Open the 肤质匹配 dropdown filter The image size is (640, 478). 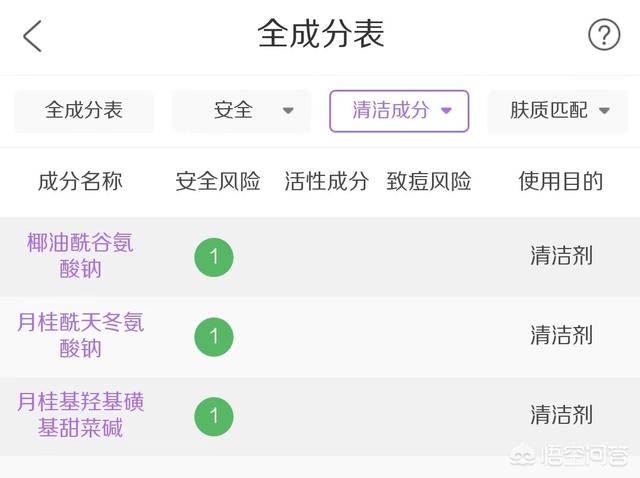tap(558, 111)
